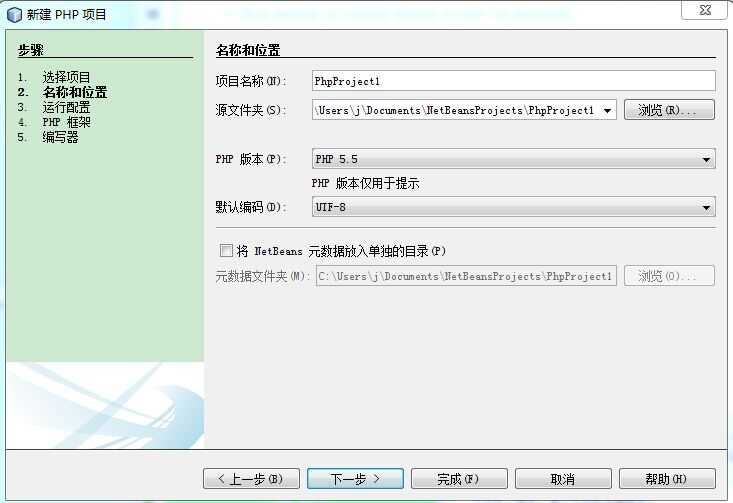Click the NetBeans cube icon in title bar
The image size is (733, 503).
(x=14, y=15)
